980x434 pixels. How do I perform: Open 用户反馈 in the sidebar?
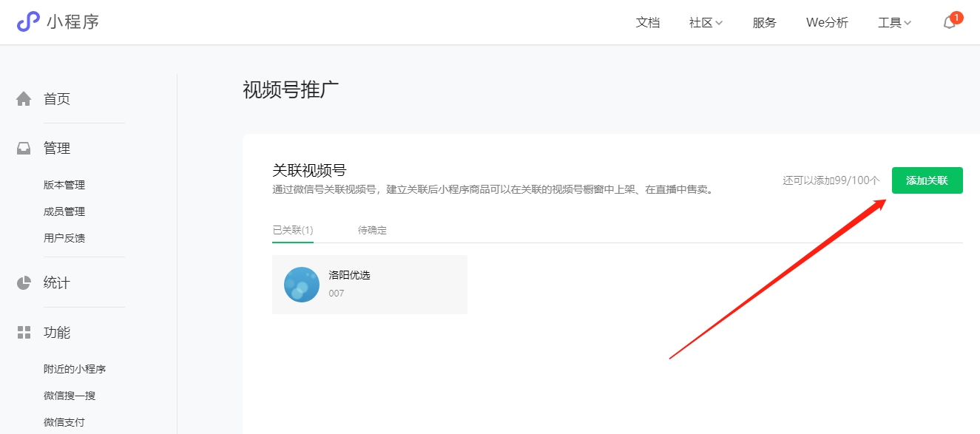[x=64, y=238]
